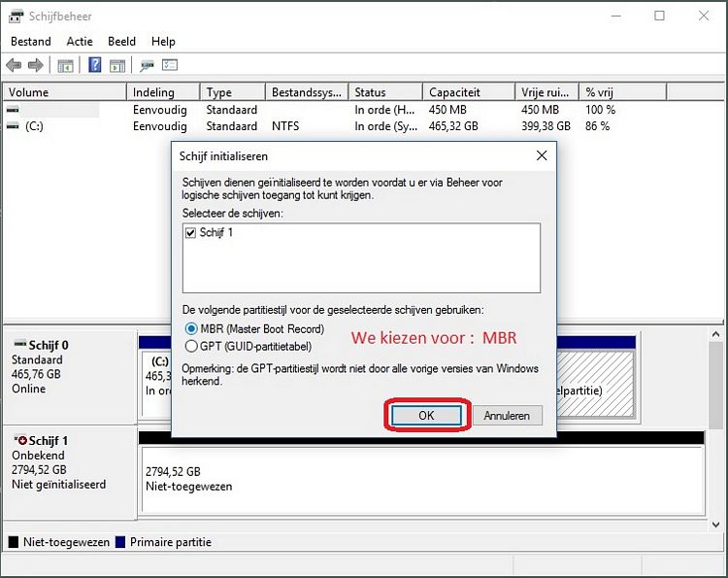
Task: Click the Niet geïnitialiseerd label of Schijf 1
Action: (59, 484)
